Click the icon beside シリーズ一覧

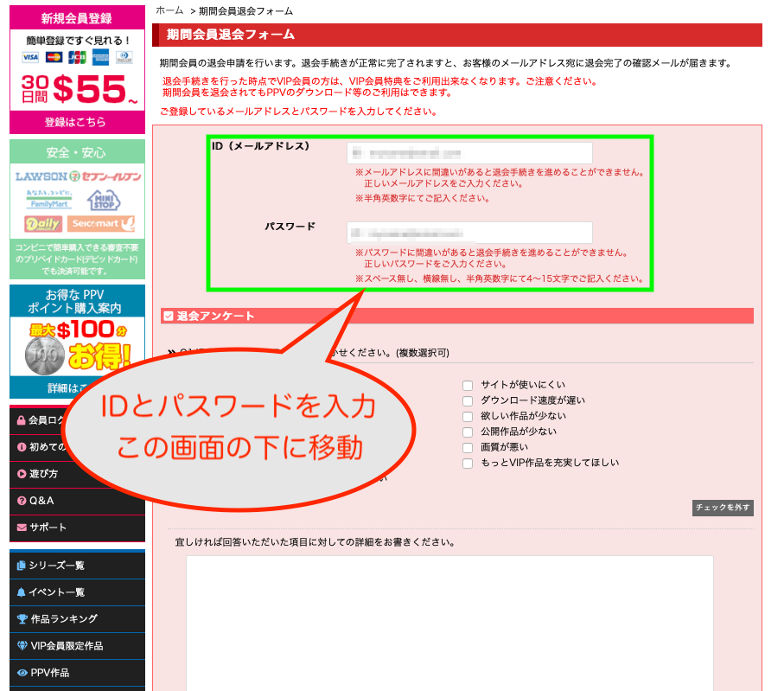point(22,566)
